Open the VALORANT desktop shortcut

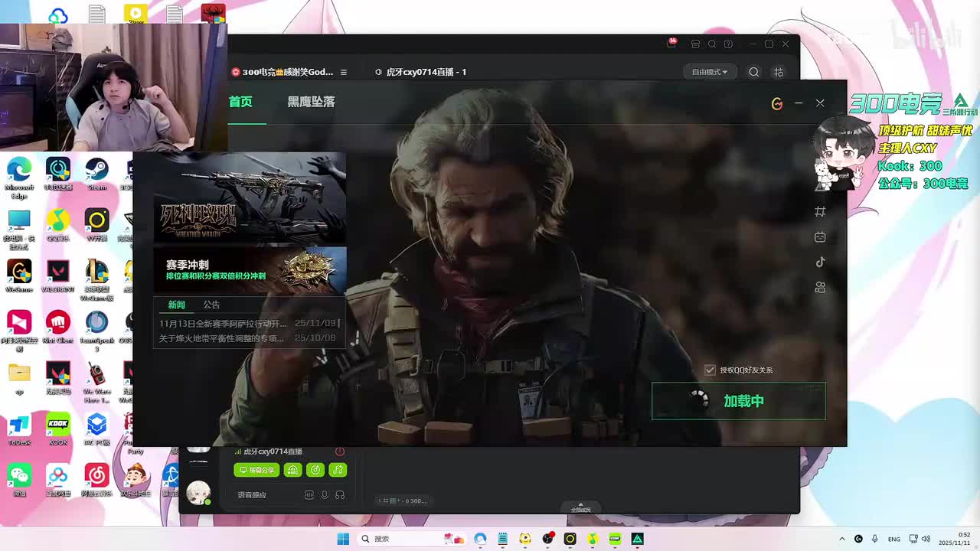(x=58, y=276)
